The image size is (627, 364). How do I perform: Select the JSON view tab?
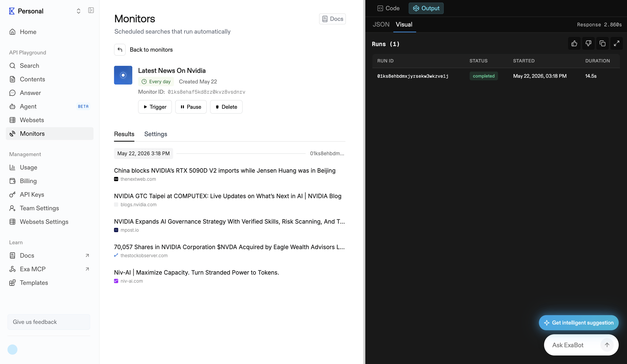coord(381,25)
